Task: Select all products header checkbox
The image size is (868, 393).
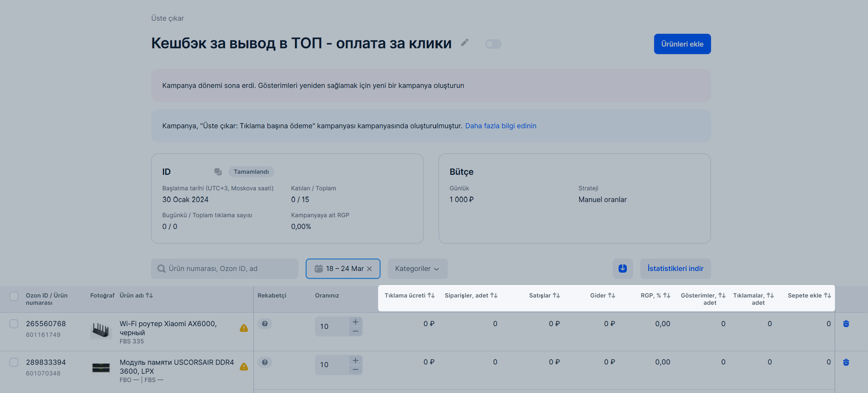Action: 14,296
